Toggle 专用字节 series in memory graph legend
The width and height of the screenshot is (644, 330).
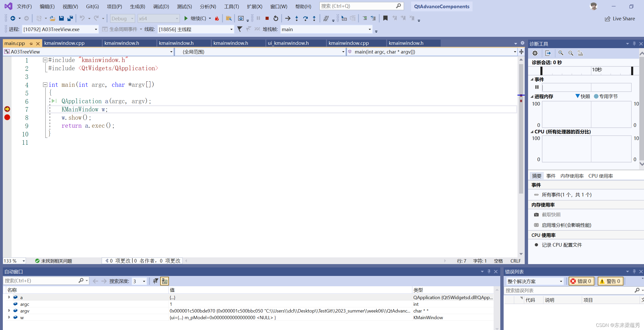(x=606, y=96)
